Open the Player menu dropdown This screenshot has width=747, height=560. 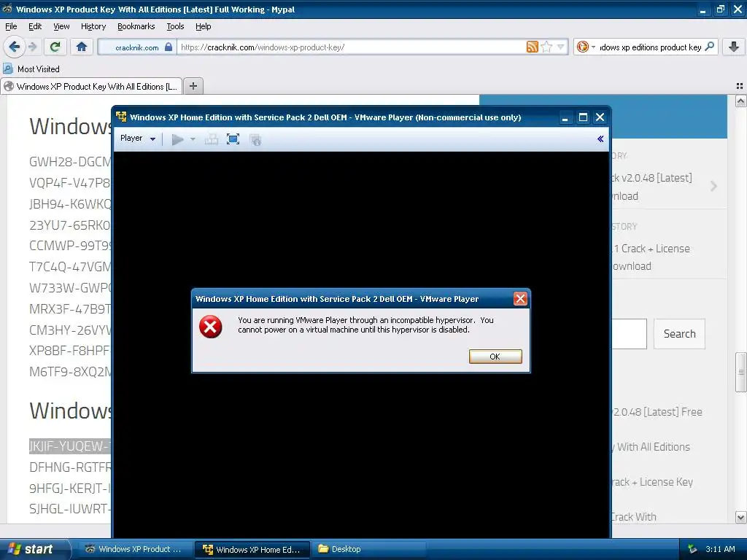[138, 139]
